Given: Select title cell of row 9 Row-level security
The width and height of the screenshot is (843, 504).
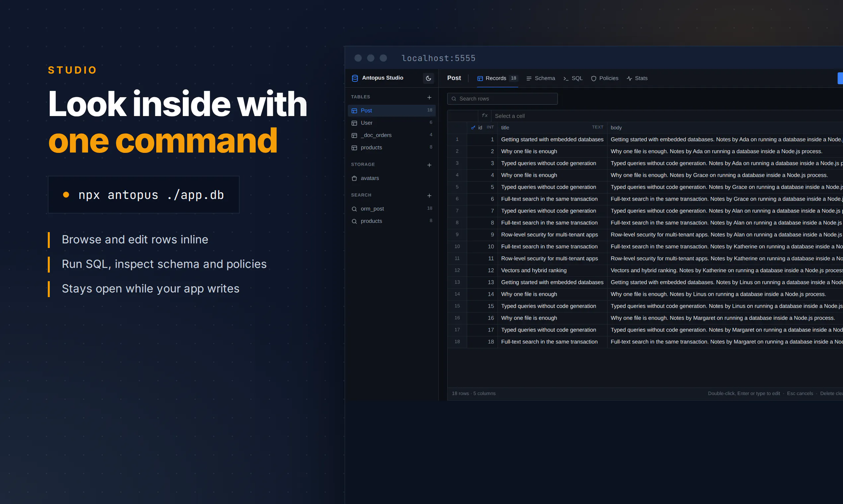Looking at the screenshot, I should (552, 235).
